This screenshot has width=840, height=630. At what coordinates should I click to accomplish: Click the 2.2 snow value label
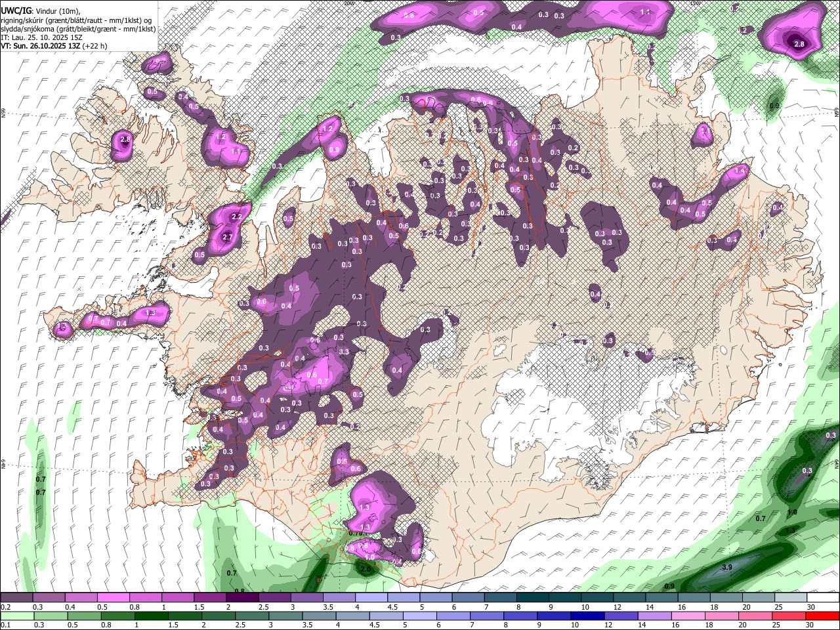(x=238, y=217)
